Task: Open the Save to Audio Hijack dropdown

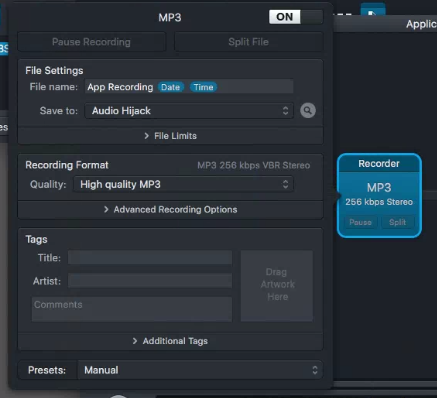Action: tap(189, 111)
